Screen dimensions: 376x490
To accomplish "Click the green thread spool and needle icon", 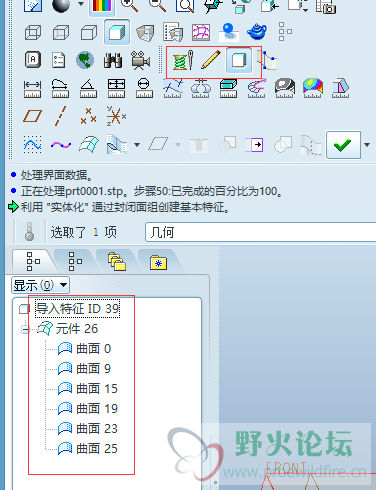I will click(183, 60).
